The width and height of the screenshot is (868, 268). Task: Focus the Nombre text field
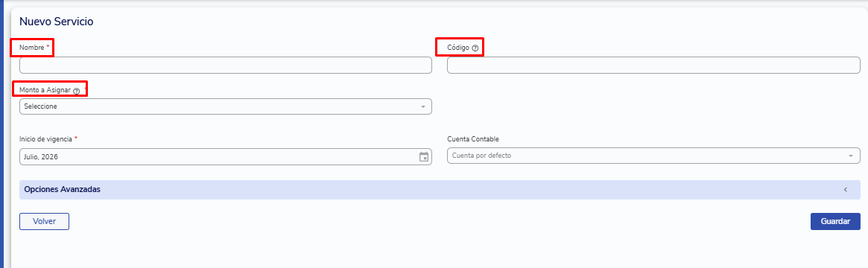225,66
